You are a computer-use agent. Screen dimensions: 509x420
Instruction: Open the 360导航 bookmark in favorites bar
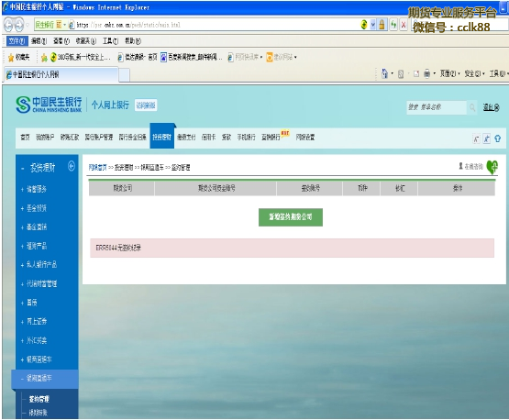[80, 58]
